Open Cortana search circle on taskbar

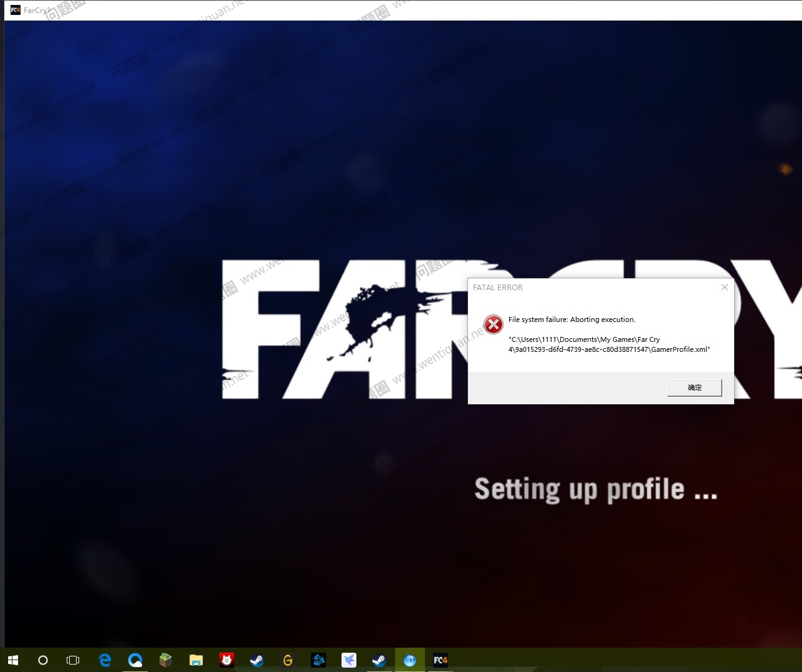click(x=43, y=660)
